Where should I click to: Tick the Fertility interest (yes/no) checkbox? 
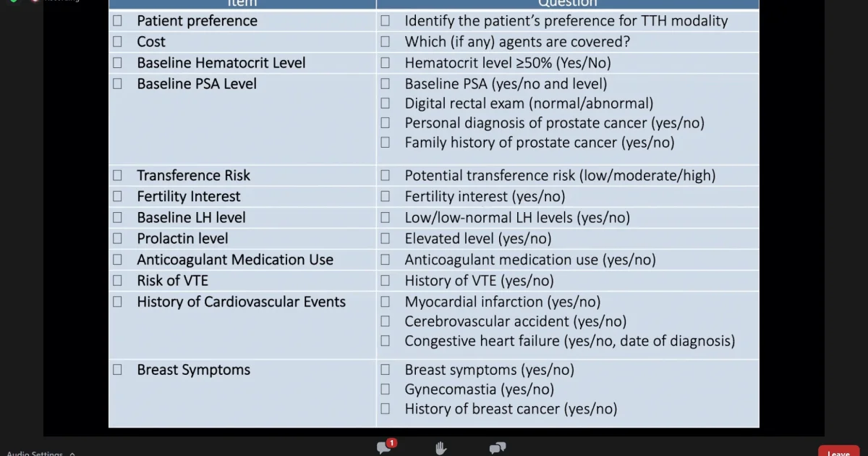point(386,196)
